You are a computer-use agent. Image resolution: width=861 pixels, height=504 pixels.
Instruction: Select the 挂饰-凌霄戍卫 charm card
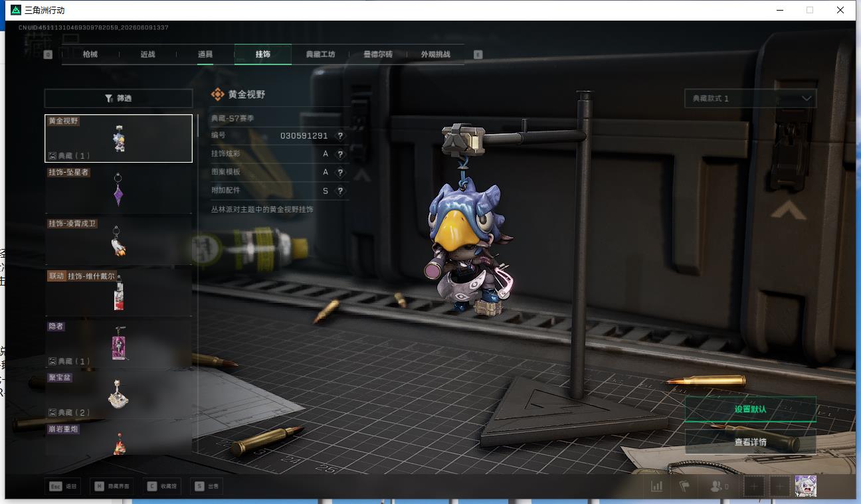pos(118,241)
